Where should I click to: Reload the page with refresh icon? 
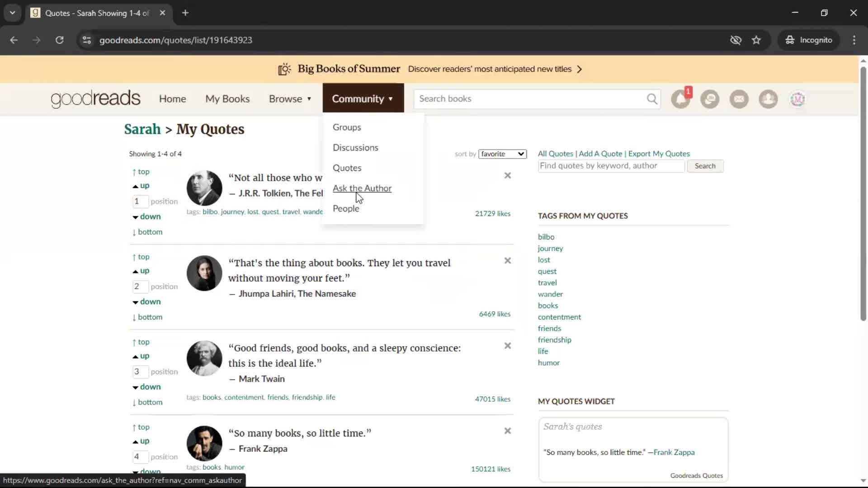pos(59,40)
